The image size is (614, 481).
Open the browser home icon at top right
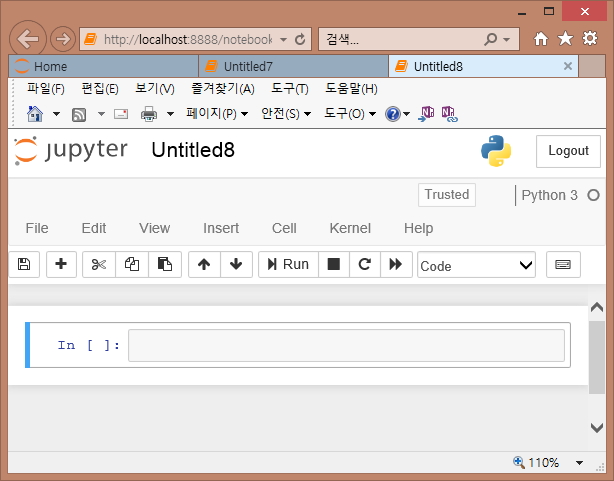coord(541,38)
